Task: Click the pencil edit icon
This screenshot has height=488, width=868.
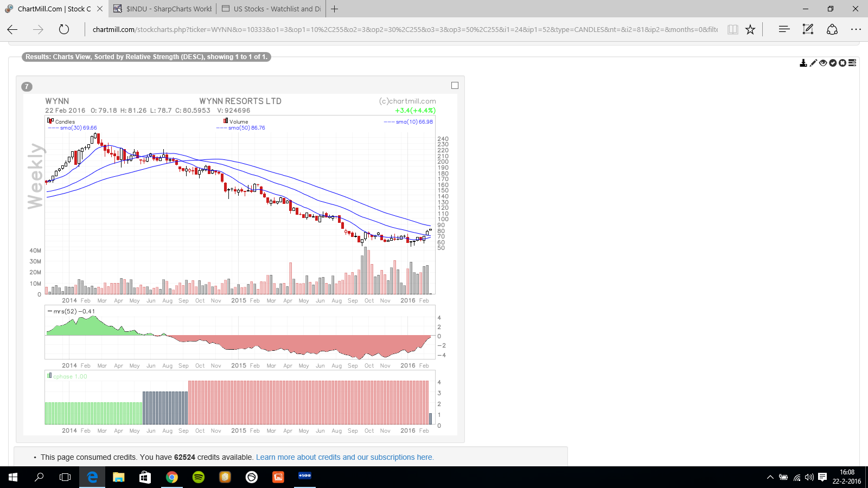Action: coord(813,63)
